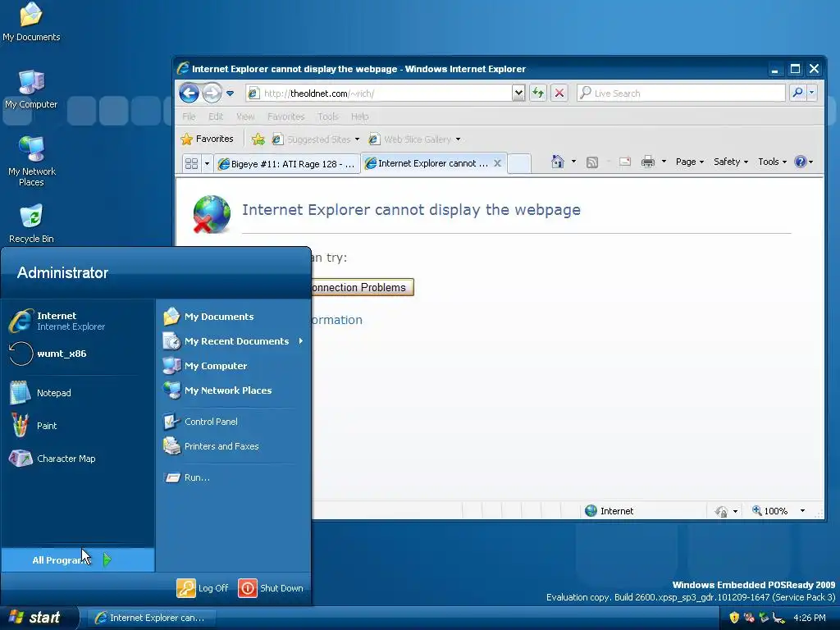
Task: Open Notepad from the Start menu
Action: (78, 393)
